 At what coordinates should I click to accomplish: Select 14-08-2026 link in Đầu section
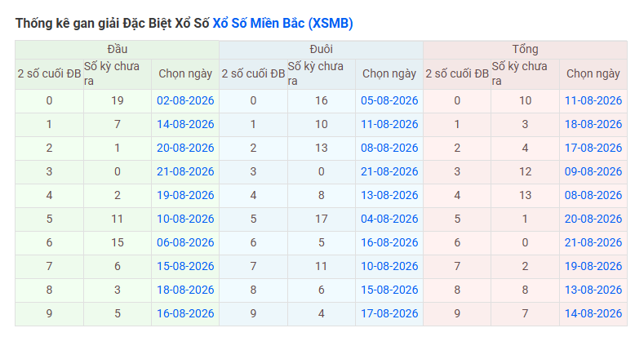(x=185, y=125)
